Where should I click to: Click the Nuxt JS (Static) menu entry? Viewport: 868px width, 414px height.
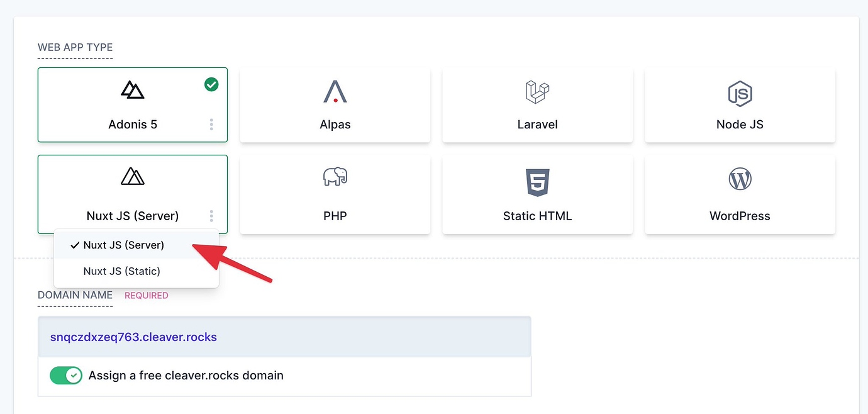tap(122, 271)
